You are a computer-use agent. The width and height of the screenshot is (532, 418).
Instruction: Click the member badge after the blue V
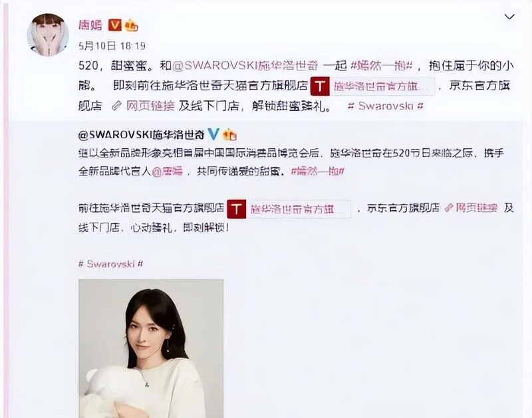click(x=229, y=135)
